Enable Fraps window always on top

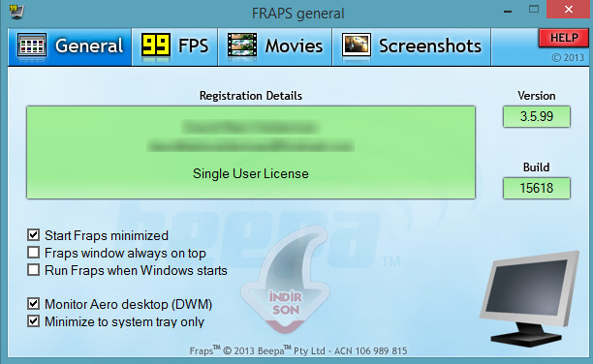(33, 252)
